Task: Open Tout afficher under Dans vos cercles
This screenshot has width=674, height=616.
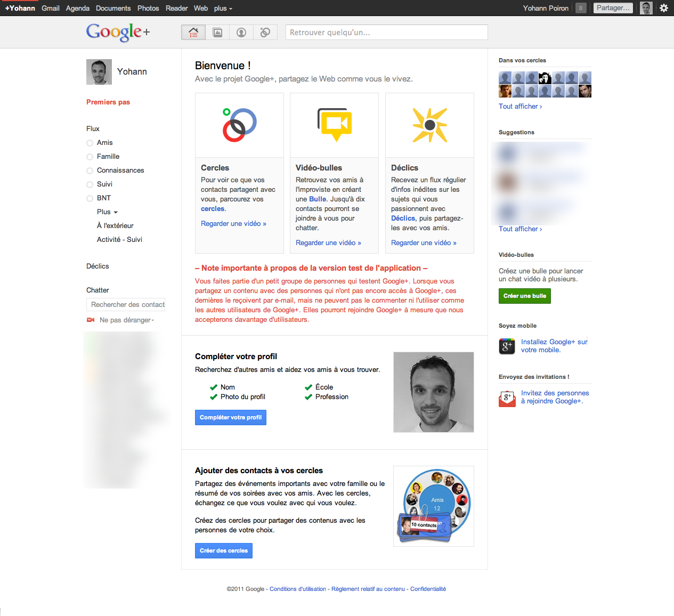Action: [x=520, y=107]
